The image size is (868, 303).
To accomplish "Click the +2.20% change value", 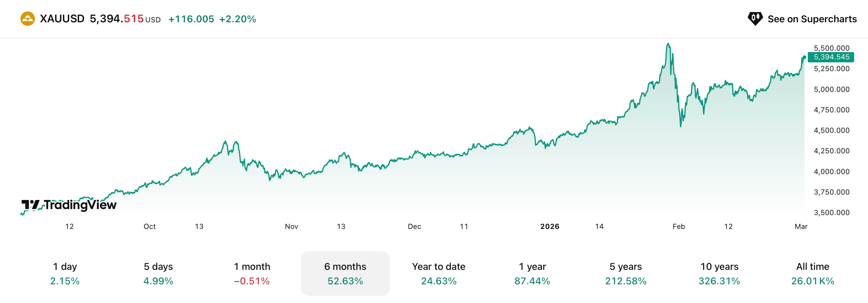I will click(x=237, y=19).
